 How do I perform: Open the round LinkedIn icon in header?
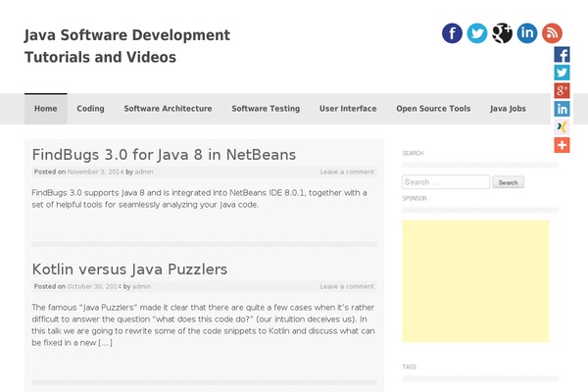pos(527,33)
